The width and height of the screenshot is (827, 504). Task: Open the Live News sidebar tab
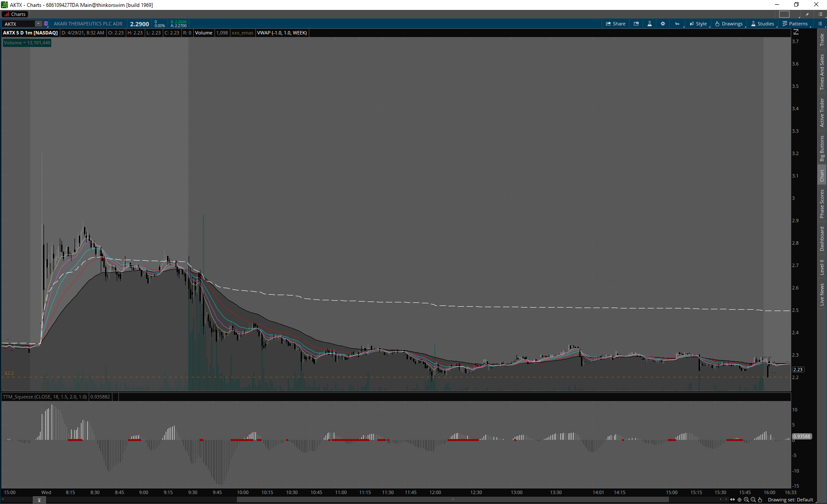tap(822, 295)
